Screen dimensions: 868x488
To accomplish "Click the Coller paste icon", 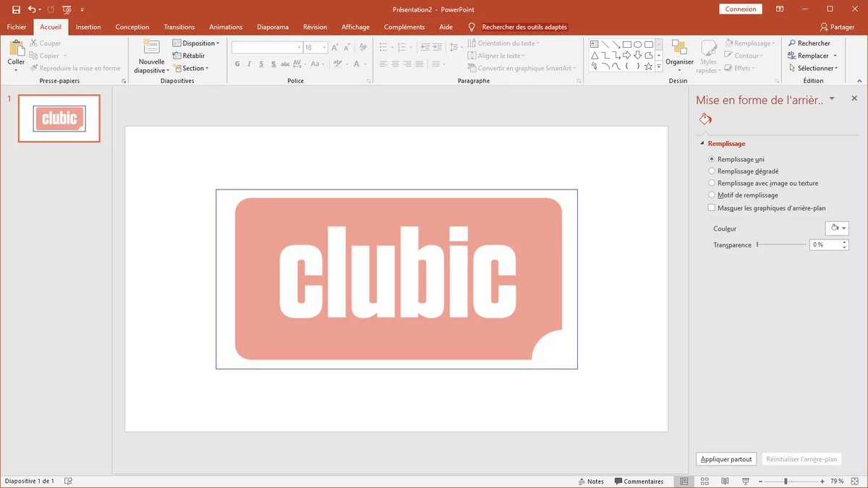I will click(16, 48).
